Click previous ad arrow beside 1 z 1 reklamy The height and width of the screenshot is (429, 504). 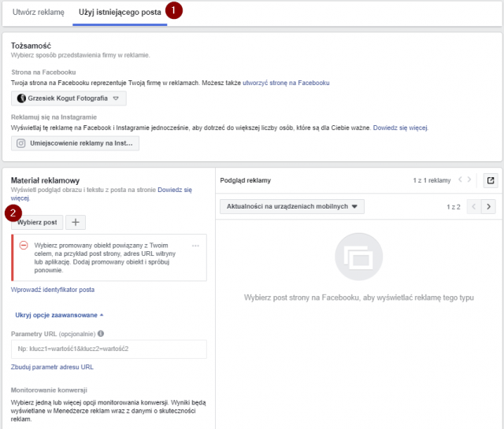[460, 180]
